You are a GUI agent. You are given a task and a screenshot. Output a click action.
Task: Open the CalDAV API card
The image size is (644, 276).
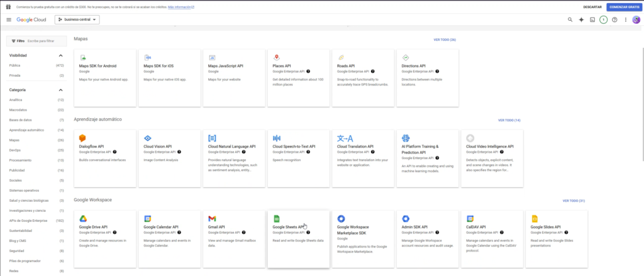point(492,239)
